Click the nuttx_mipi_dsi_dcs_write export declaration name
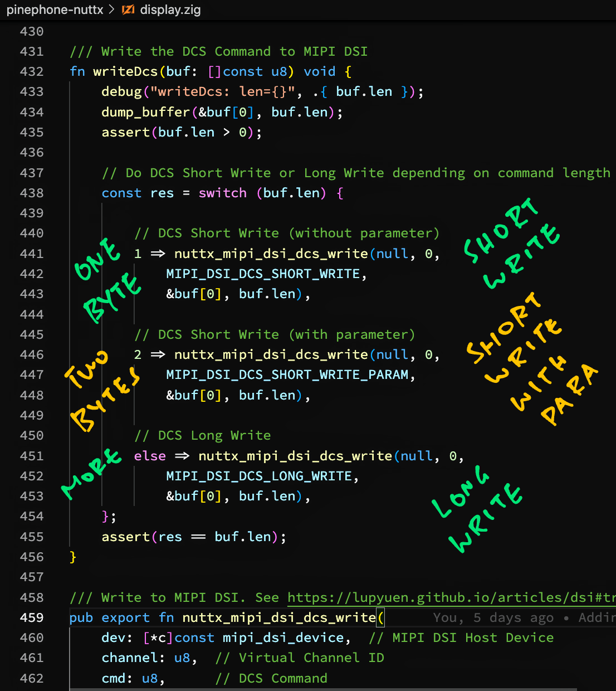The height and width of the screenshot is (691, 616). coord(279,617)
